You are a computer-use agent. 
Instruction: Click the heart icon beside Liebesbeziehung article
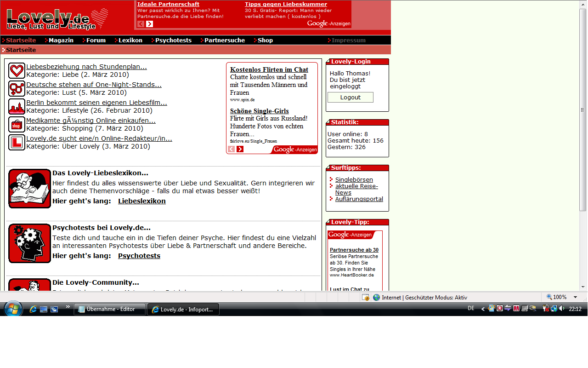pyautogui.click(x=17, y=70)
